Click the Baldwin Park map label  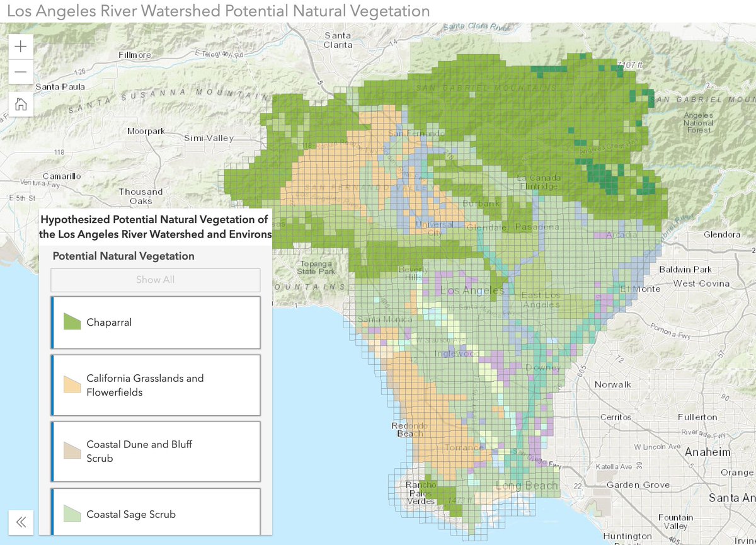pyautogui.click(x=685, y=270)
